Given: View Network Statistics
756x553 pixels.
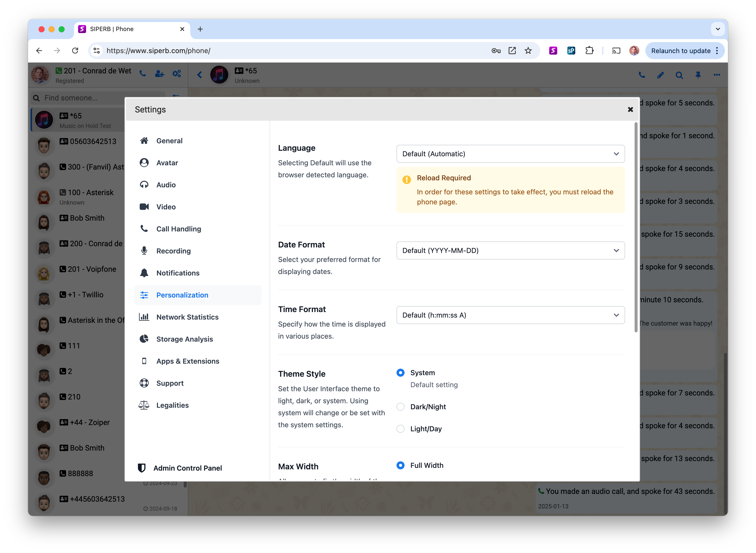Looking at the screenshot, I should [x=197, y=317].
